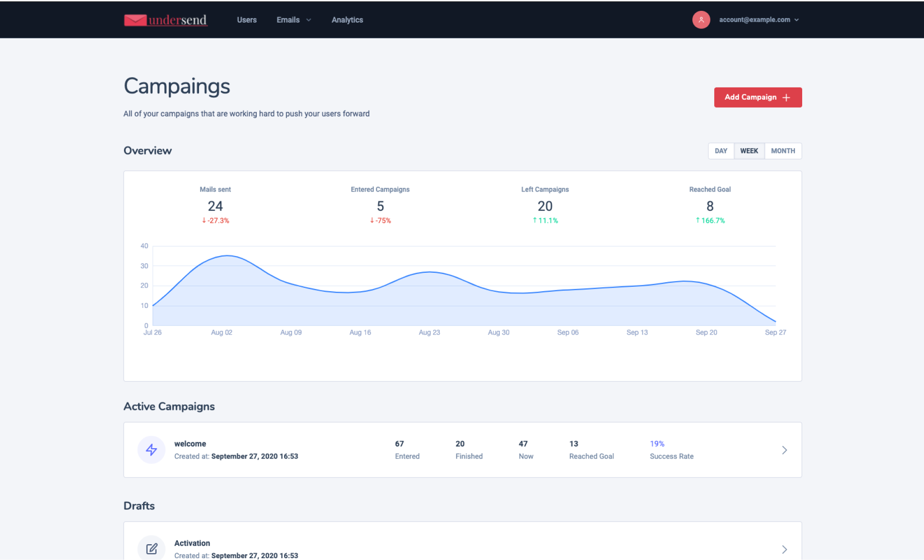This screenshot has width=924, height=560.
Task: Go to the Users page
Action: click(246, 20)
